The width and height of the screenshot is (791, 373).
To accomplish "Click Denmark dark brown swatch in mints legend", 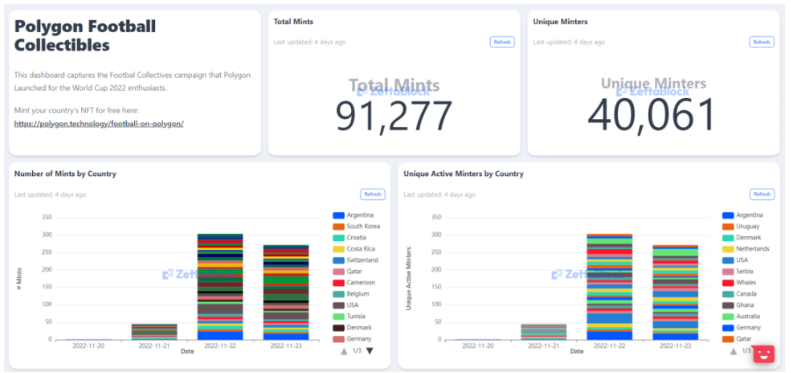I will pyautogui.click(x=338, y=328).
